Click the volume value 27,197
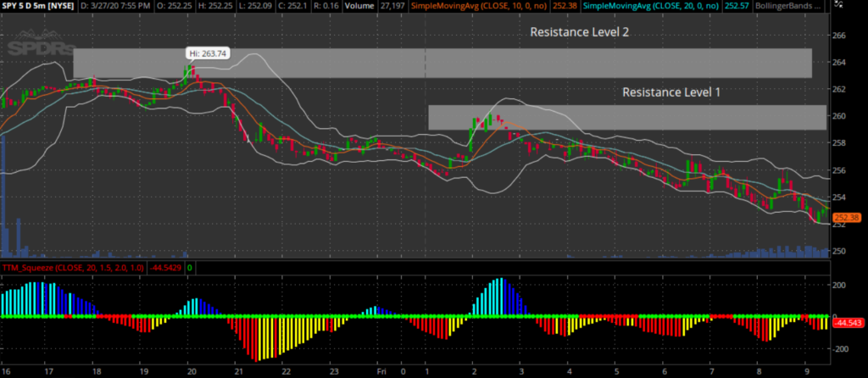The image size is (868, 378). (x=392, y=6)
